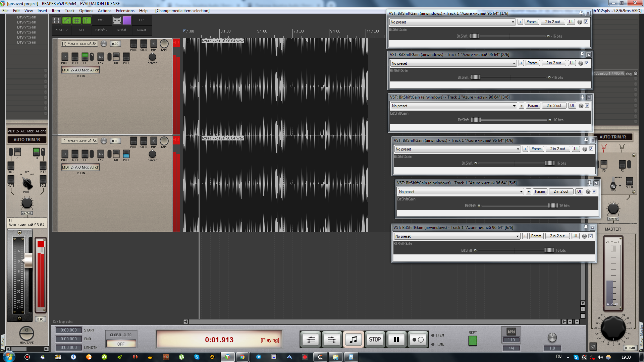
Task: Click go to start transport button
Action: point(311,340)
